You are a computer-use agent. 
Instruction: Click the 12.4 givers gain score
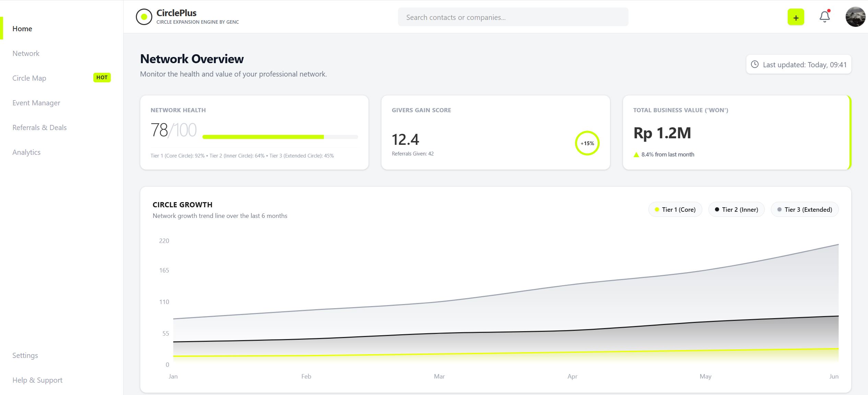click(405, 140)
